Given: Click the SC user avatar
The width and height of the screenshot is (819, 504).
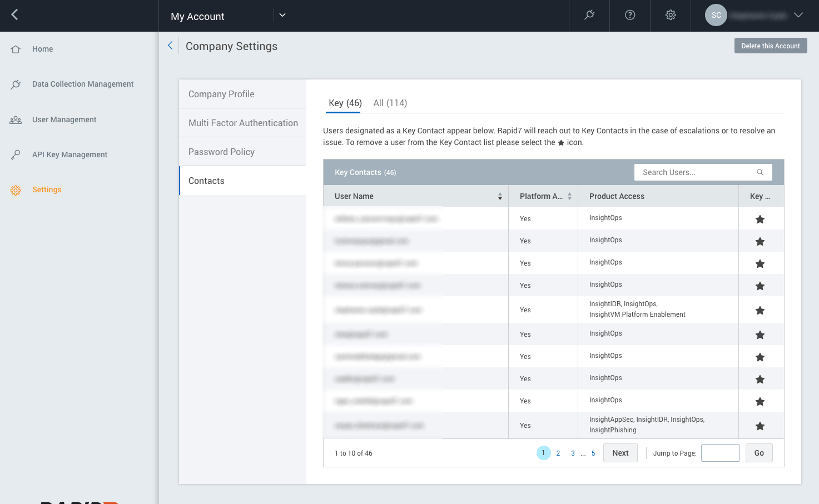Looking at the screenshot, I should 716,15.
